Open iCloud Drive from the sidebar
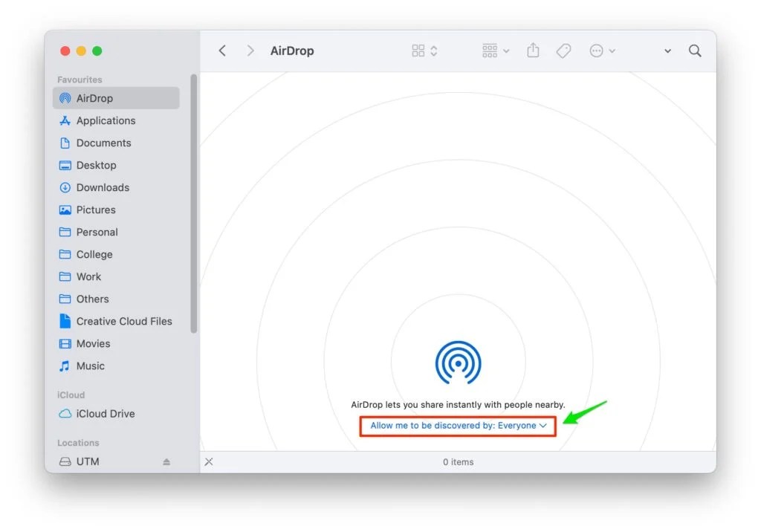 coord(105,414)
